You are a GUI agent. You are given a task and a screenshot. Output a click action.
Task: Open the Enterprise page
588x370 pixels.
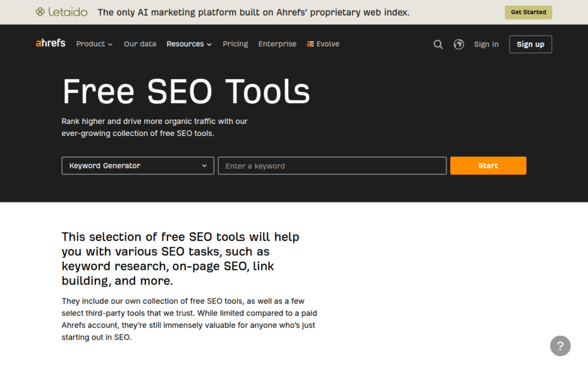tap(277, 44)
